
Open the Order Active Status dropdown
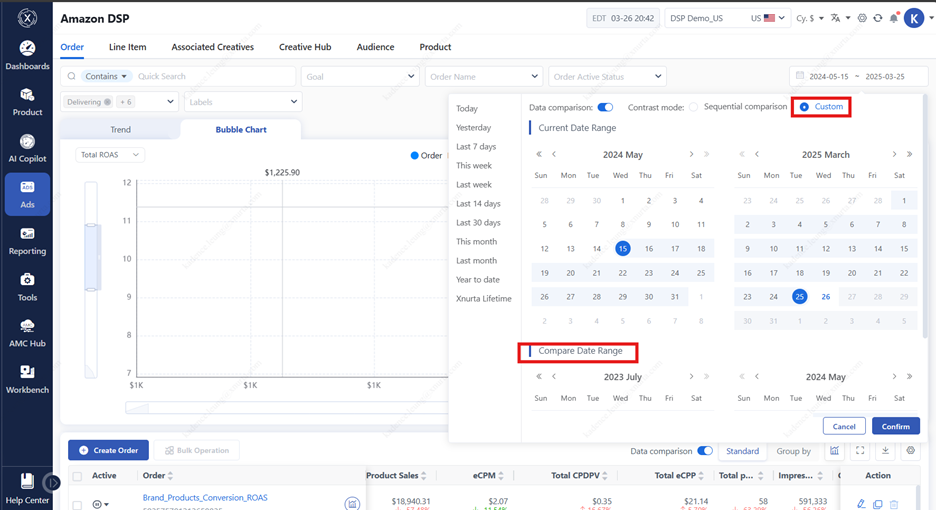point(607,76)
